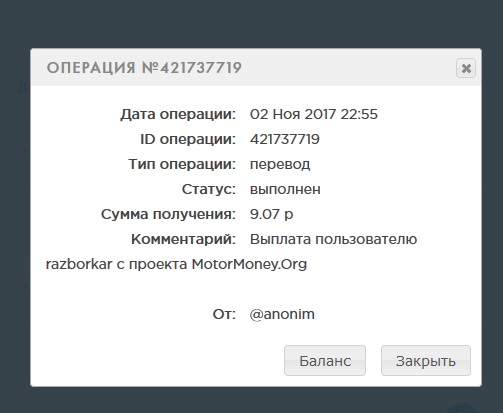Viewport: 503px width, 413px height.
Task: Click the Комментарий label
Action: click(183, 239)
